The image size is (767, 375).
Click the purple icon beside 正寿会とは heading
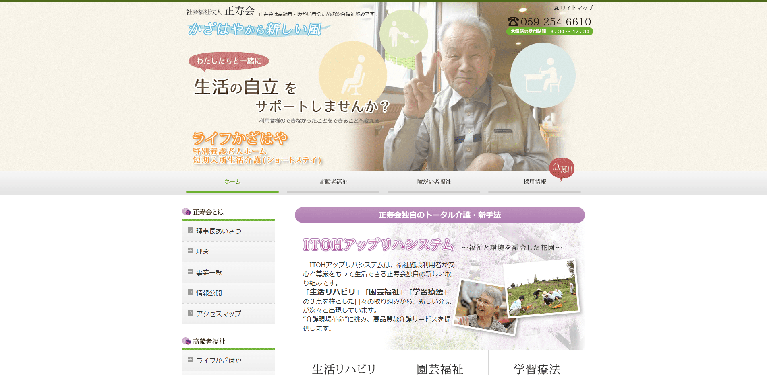click(x=186, y=212)
